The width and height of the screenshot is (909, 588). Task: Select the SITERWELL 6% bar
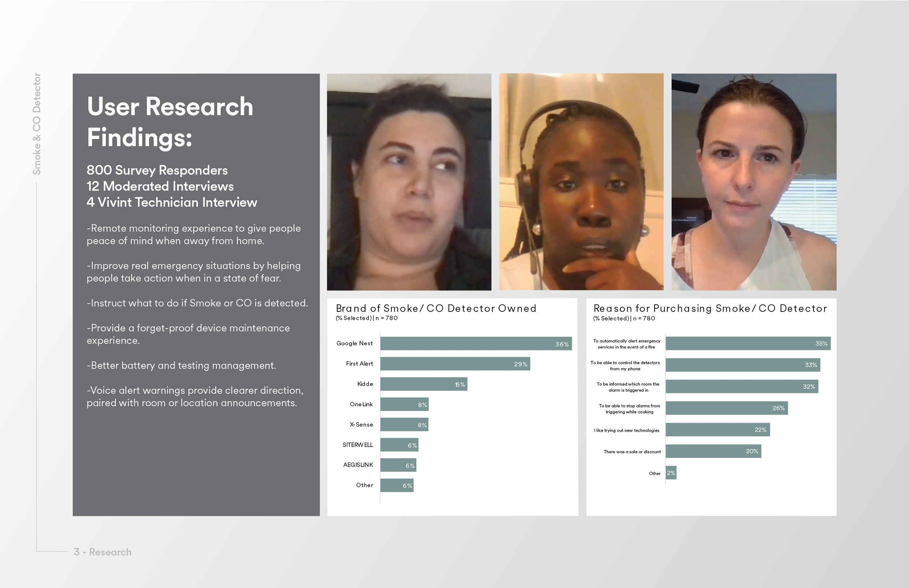tap(400, 445)
